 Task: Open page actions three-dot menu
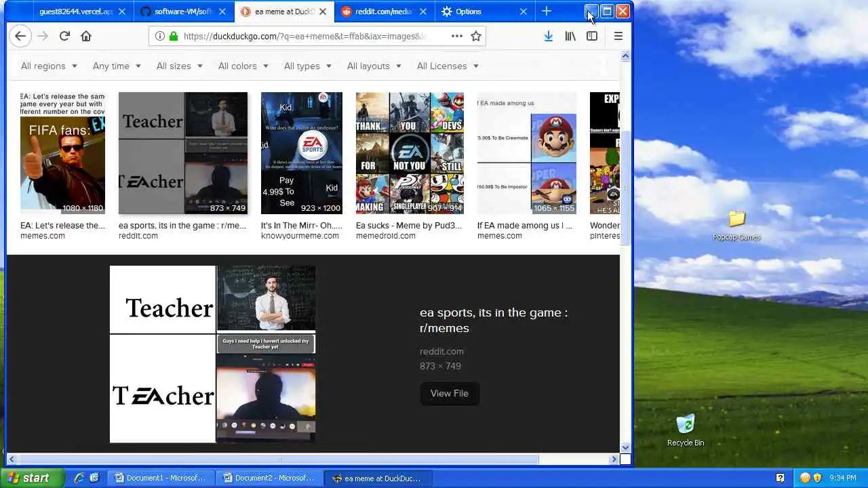pyautogui.click(x=457, y=37)
